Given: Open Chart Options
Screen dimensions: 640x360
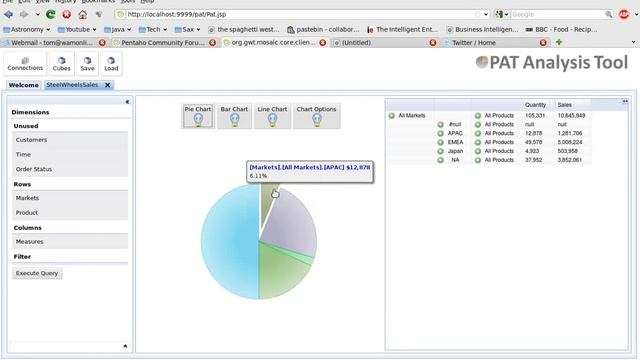Looking at the screenshot, I should pos(316,116).
